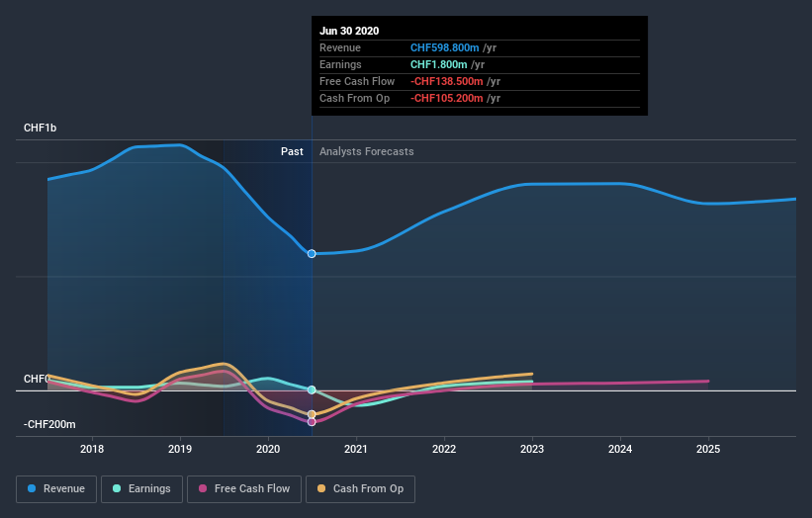This screenshot has height=518, width=812.
Task: Select the Earnings data point marker near zero line
Action: pos(312,389)
